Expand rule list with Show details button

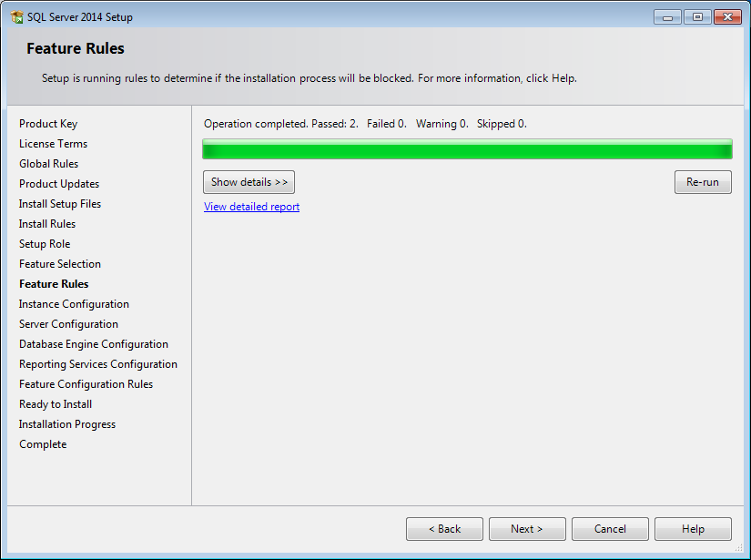(x=249, y=182)
